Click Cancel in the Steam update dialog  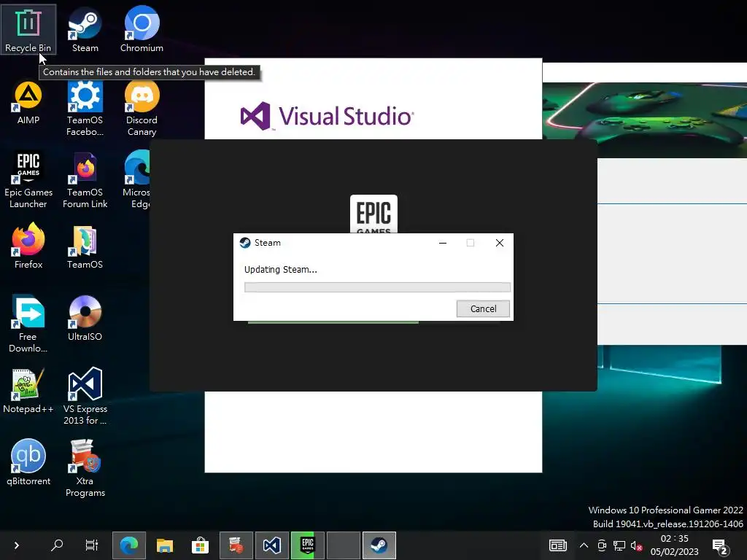coord(483,308)
